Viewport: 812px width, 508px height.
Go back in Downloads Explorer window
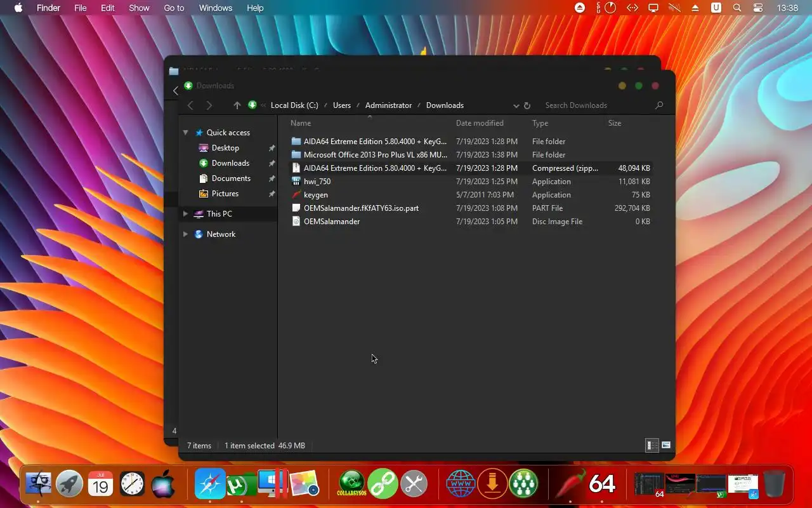pos(190,105)
